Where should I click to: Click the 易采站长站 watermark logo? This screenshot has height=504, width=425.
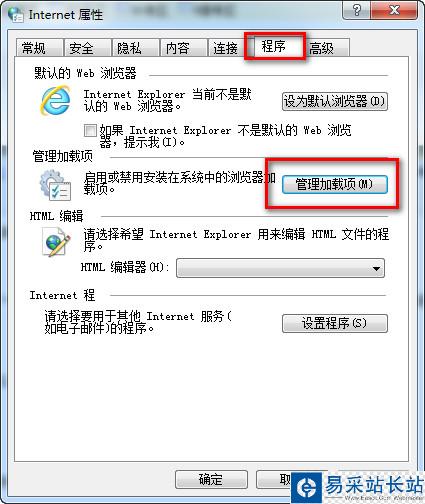358,487
